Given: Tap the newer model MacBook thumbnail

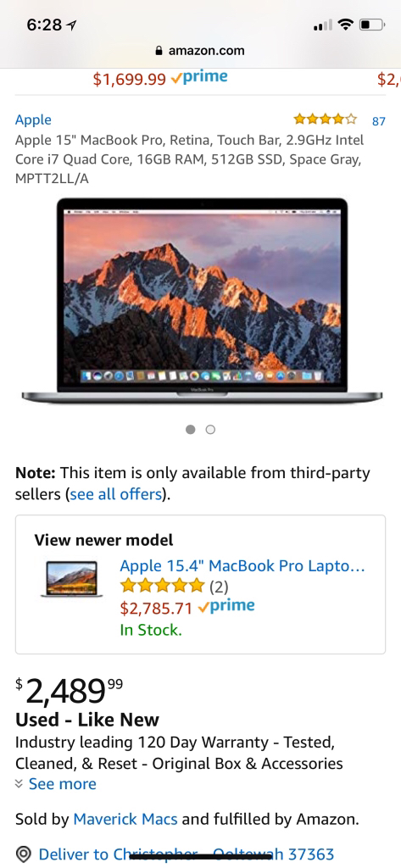Looking at the screenshot, I should tap(71, 579).
